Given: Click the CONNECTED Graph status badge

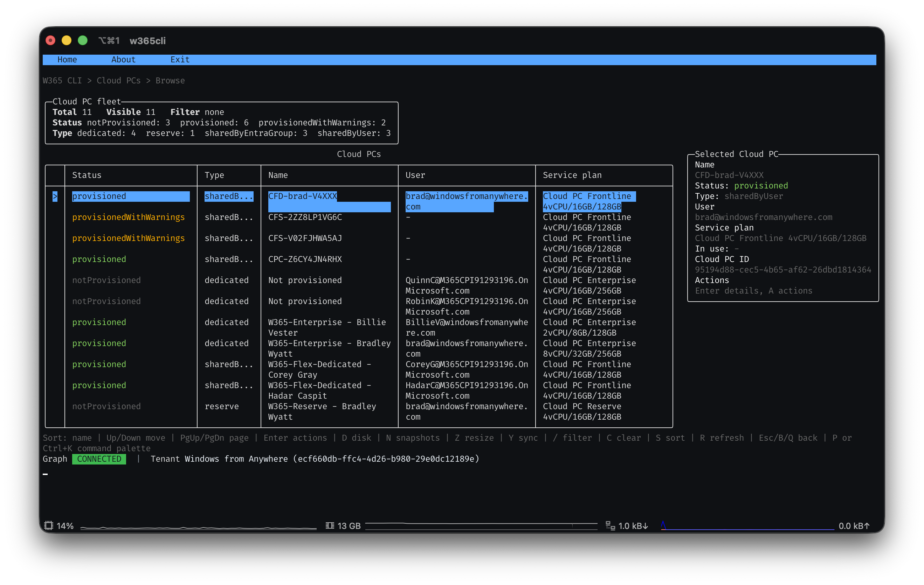Looking at the screenshot, I should coord(99,459).
